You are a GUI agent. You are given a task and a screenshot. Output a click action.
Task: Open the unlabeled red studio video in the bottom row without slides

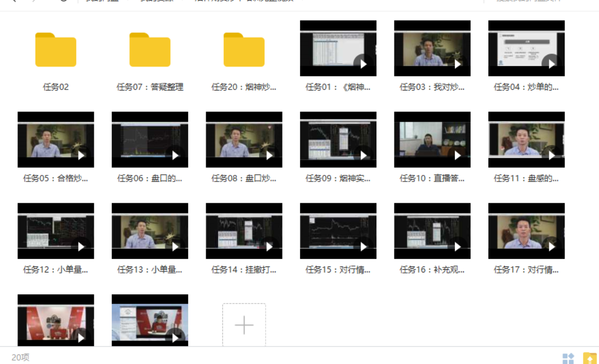click(x=56, y=320)
